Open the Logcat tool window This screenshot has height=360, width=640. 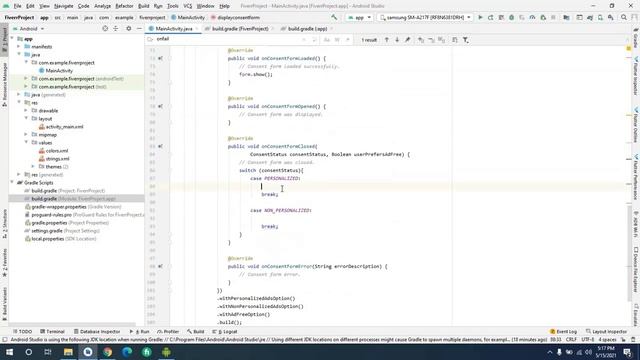225,331
